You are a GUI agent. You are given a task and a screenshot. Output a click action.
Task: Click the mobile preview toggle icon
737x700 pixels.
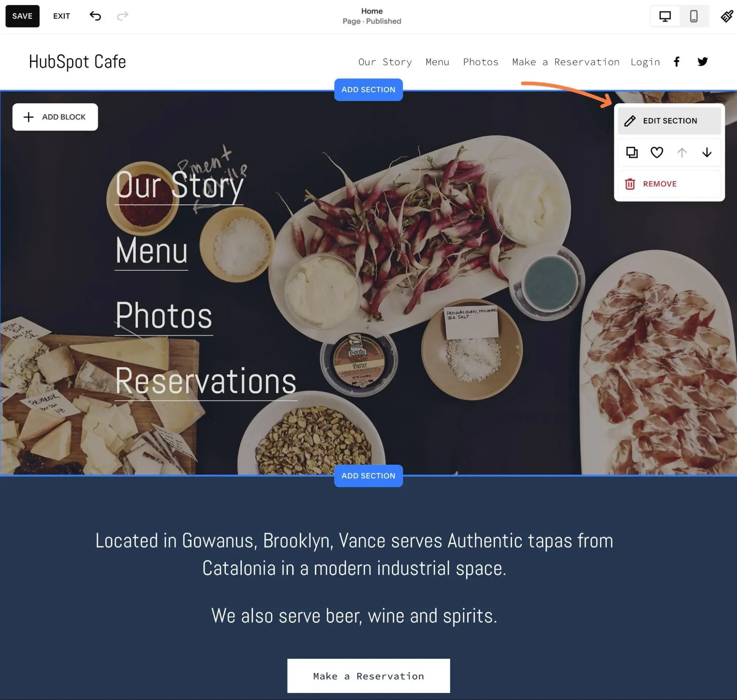pyautogui.click(x=694, y=16)
